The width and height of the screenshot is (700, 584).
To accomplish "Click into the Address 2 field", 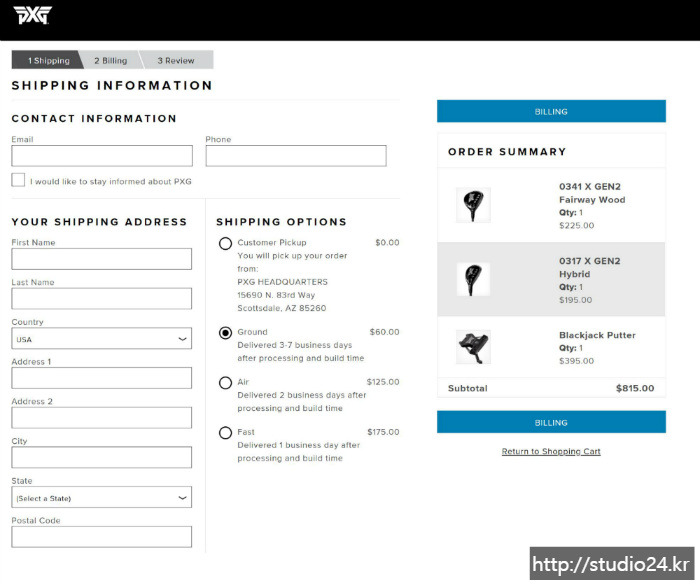I will point(102,418).
